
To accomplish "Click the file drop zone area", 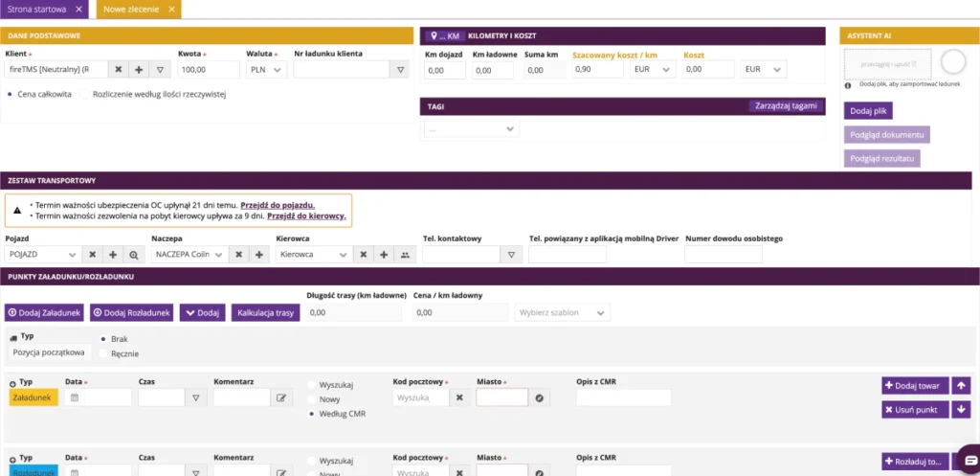I will tap(887, 64).
